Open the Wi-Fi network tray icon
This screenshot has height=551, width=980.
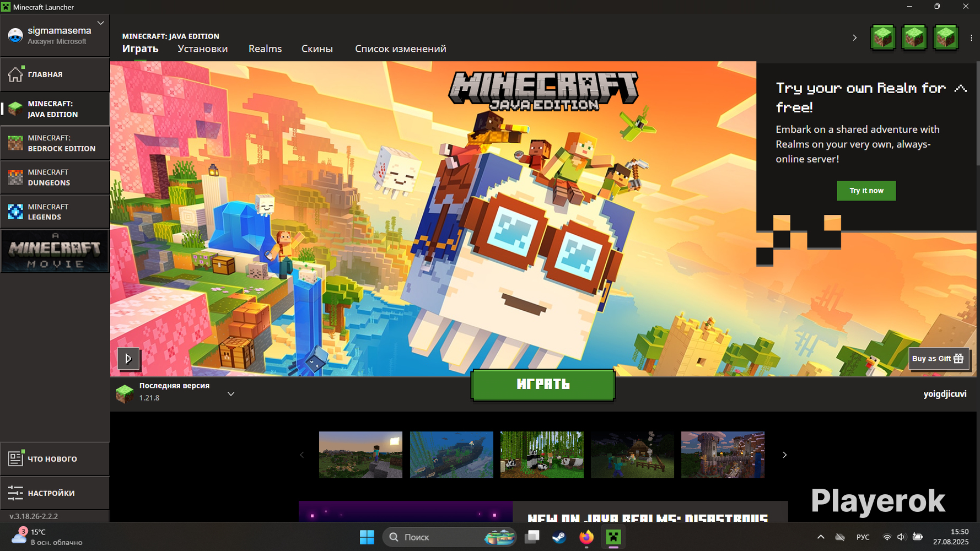[887, 537]
